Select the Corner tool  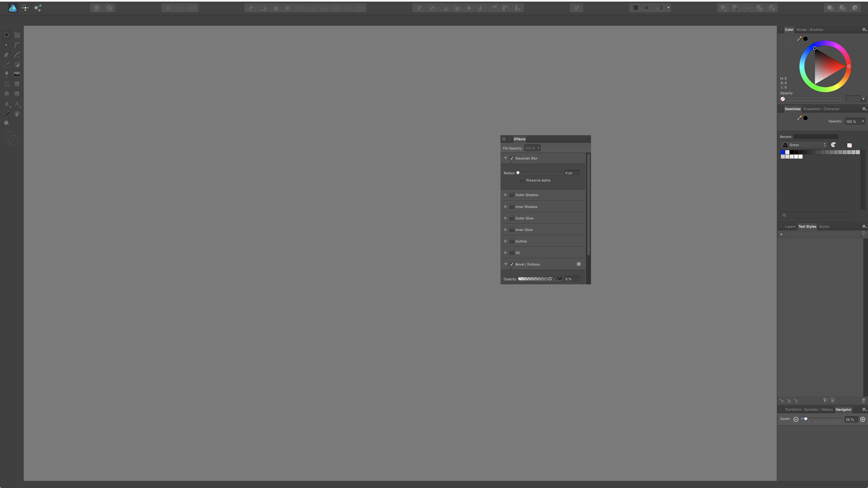(17, 45)
